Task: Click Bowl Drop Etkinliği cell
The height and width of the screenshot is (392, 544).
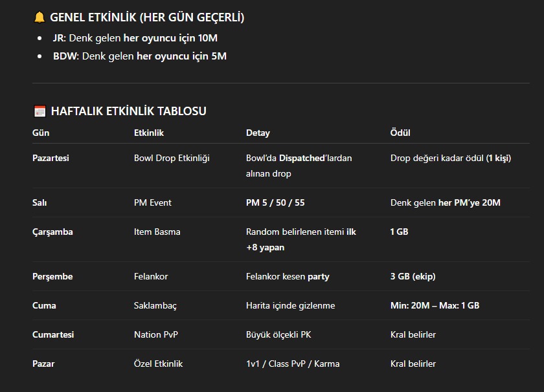Action: pos(172,158)
